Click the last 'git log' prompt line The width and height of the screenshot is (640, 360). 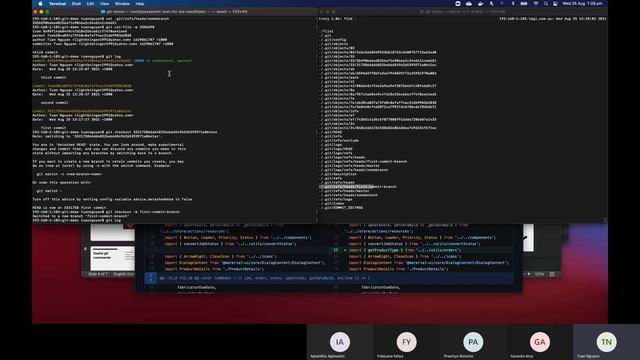coord(77,220)
